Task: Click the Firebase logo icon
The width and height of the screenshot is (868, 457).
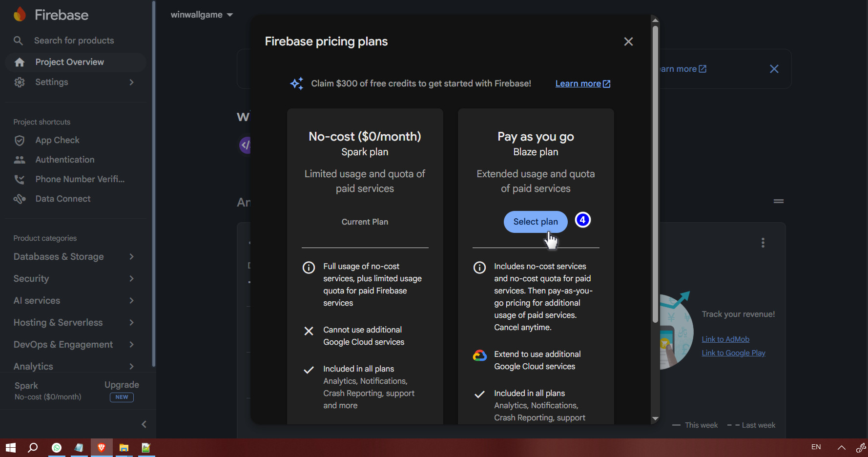Action: tap(20, 15)
